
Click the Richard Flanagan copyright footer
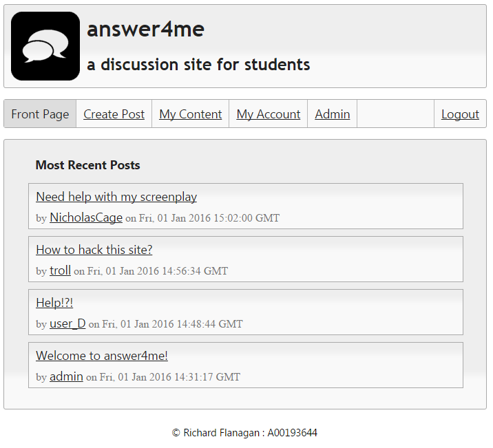click(x=244, y=433)
